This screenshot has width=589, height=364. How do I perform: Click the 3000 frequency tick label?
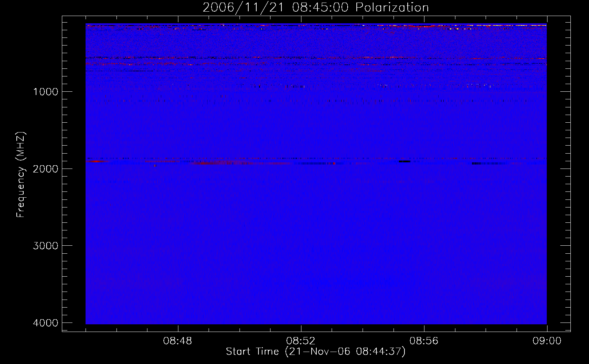(x=46, y=246)
